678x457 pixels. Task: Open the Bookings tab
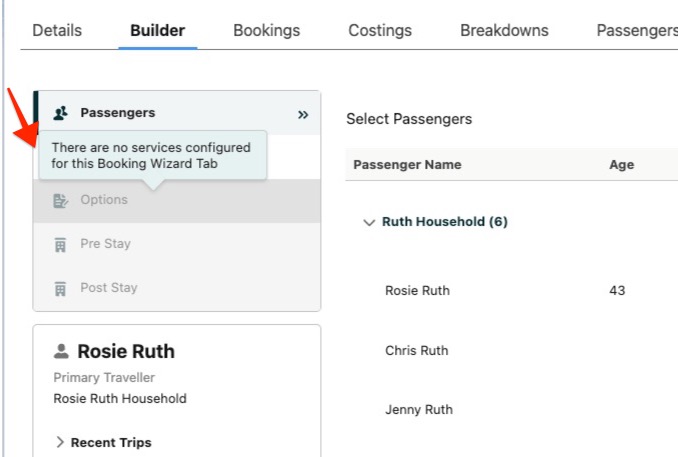266,30
